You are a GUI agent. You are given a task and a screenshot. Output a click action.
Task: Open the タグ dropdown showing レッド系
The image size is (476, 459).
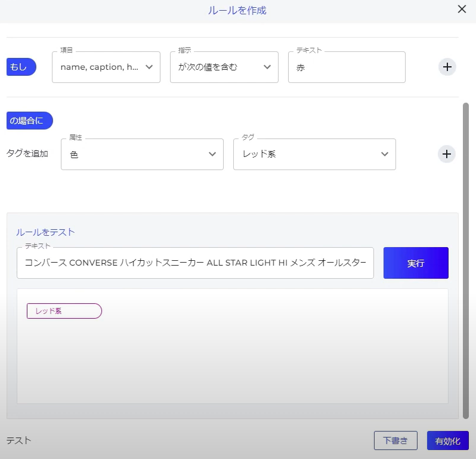pos(314,155)
